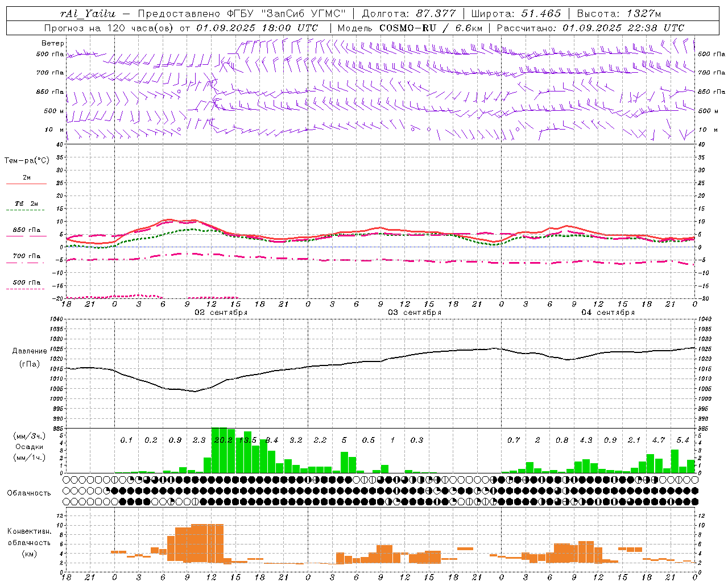Click the 4.3 precipitation value
This screenshot has width=728, height=582.
(x=586, y=440)
